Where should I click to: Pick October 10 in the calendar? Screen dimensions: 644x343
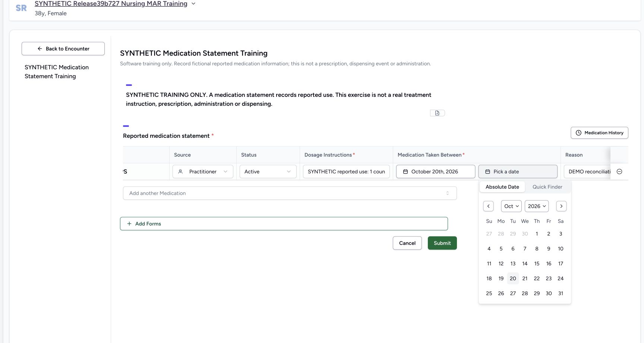(561, 249)
